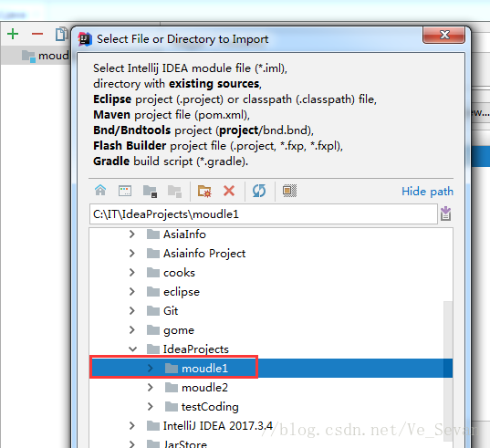Expand the AsiaInfo folder
This screenshot has width=490, height=448.
(132, 234)
